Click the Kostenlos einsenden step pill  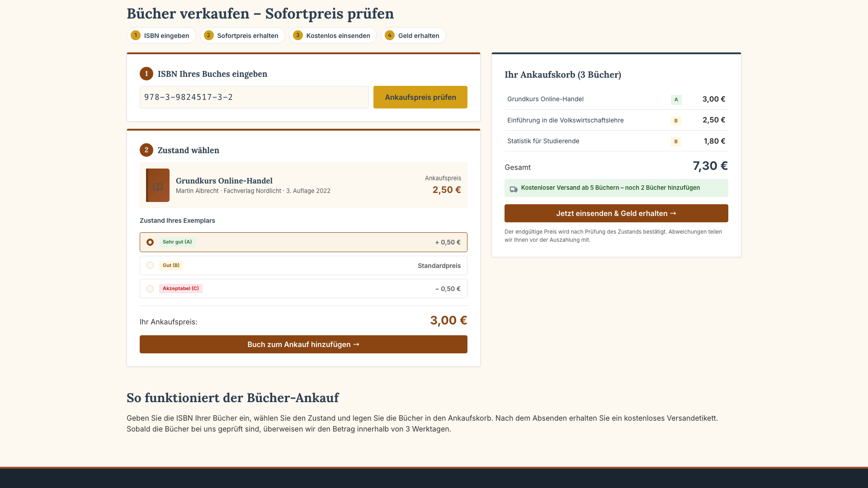tap(333, 35)
